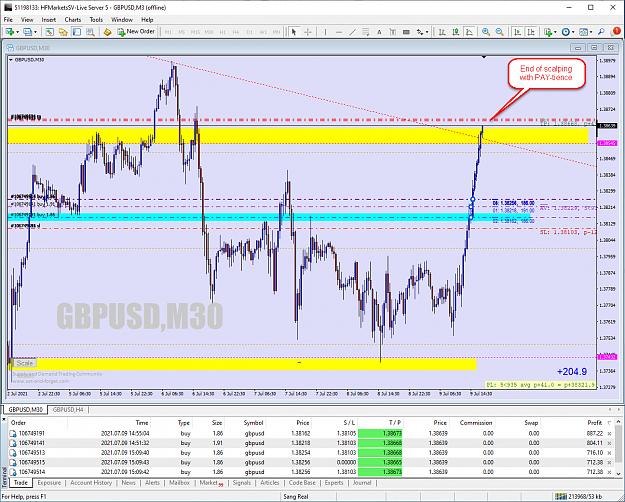Open the Signals terminal tab
The image size is (625, 502).
[x=242, y=483]
